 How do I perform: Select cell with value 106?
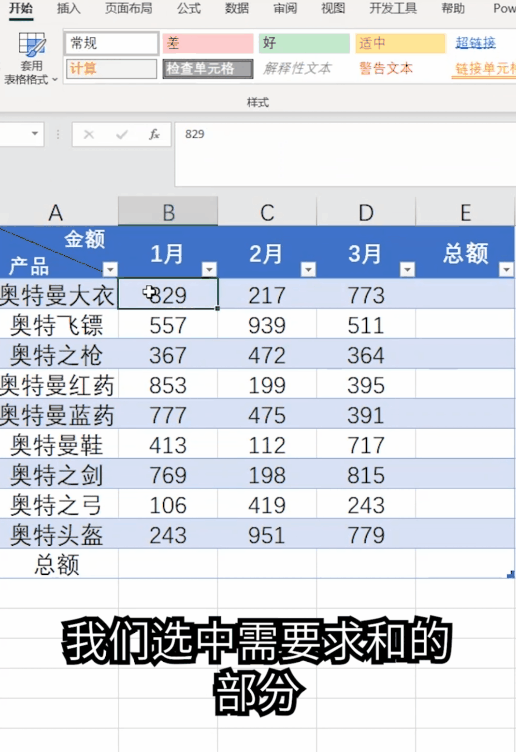tap(168, 505)
